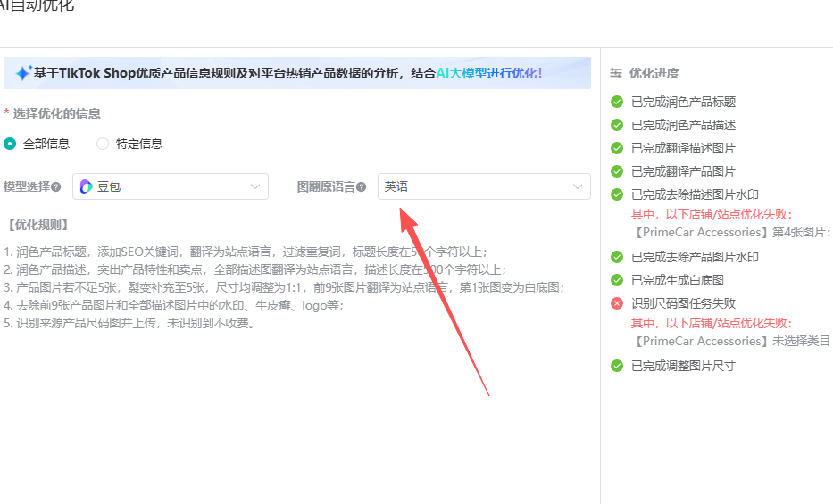Viewport: 833px width, 504px height.
Task: Click the 已完成润色产品标题 status text
Action: pos(683,102)
